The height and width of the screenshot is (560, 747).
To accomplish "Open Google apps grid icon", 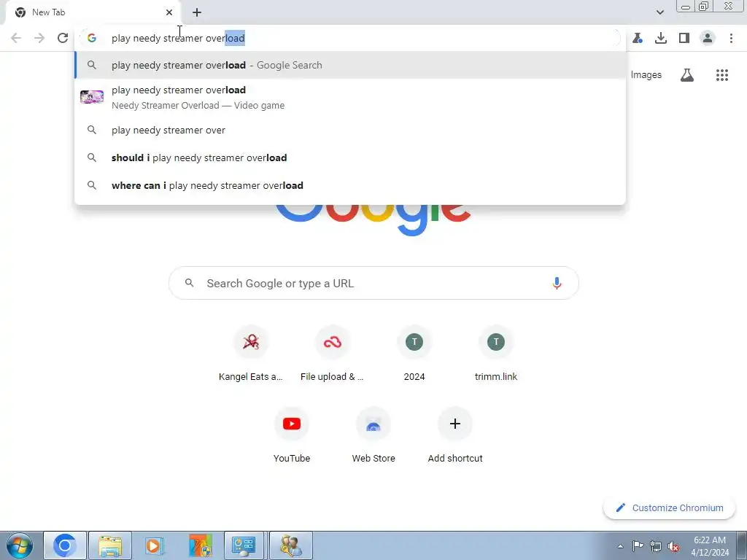I will tap(721, 75).
